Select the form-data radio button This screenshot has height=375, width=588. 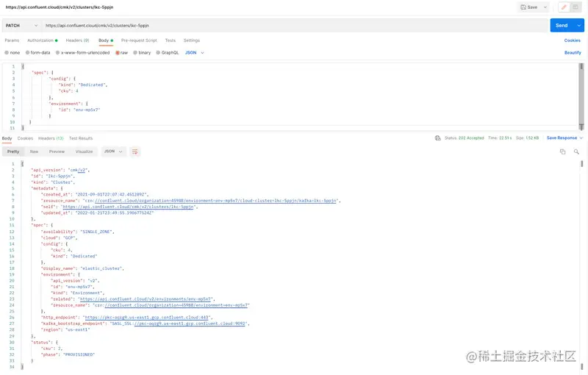[x=27, y=53]
